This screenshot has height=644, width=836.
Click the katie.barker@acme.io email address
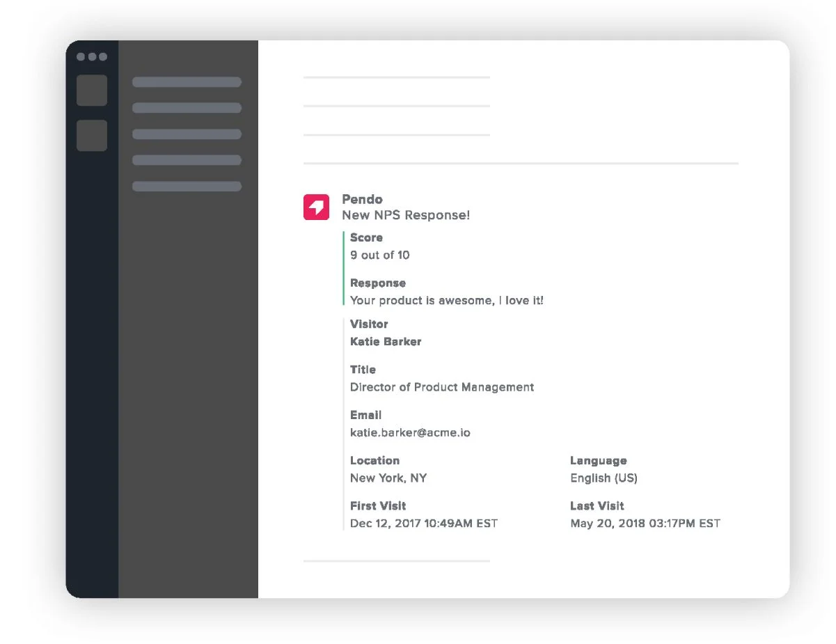pos(410,432)
